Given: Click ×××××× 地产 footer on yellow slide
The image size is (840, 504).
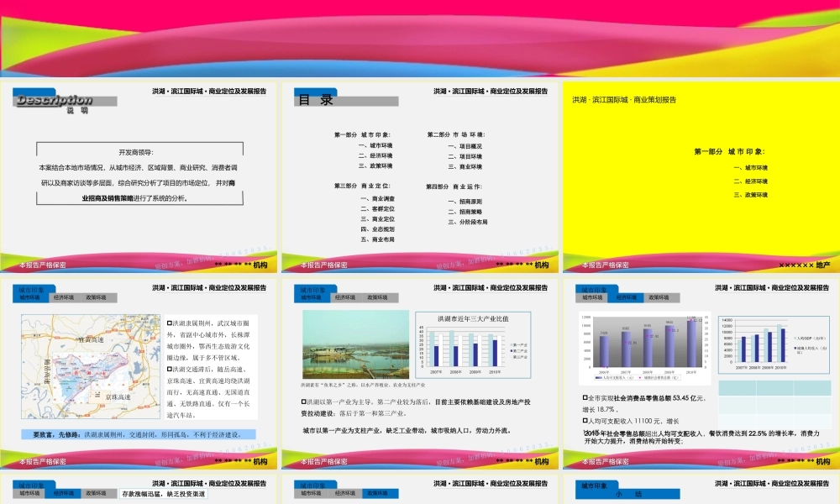Looking at the screenshot, I should [804, 265].
